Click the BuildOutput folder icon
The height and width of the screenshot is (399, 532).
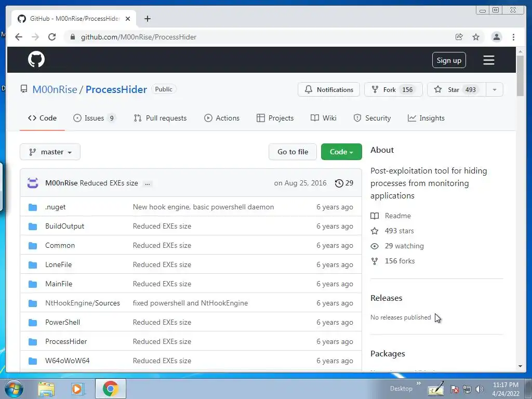tap(33, 227)
